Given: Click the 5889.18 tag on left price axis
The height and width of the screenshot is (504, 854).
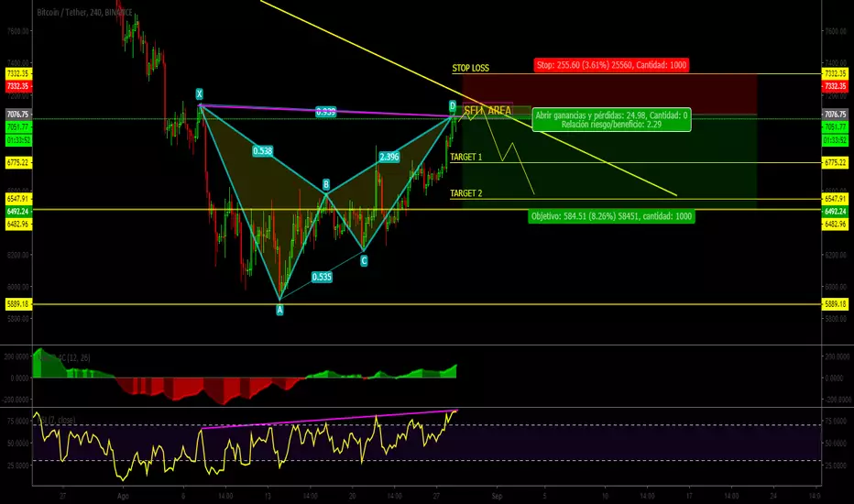Looking at the screenshot, I should [x=18, y=304].
